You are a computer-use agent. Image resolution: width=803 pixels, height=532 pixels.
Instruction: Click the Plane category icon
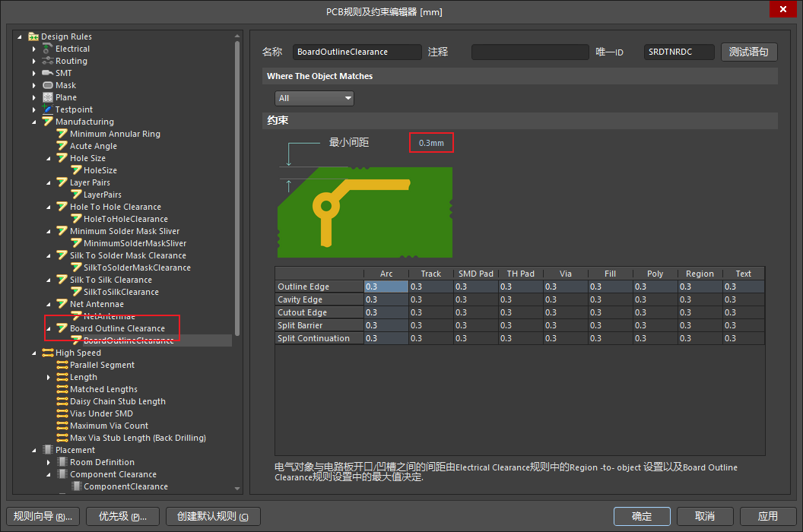coord(48,97)
